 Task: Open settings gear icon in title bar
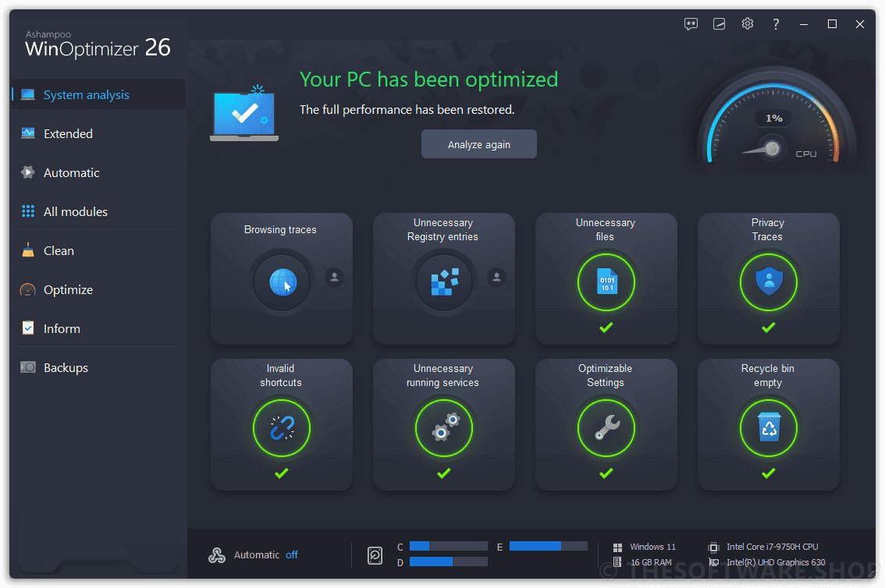click(748, 23)
